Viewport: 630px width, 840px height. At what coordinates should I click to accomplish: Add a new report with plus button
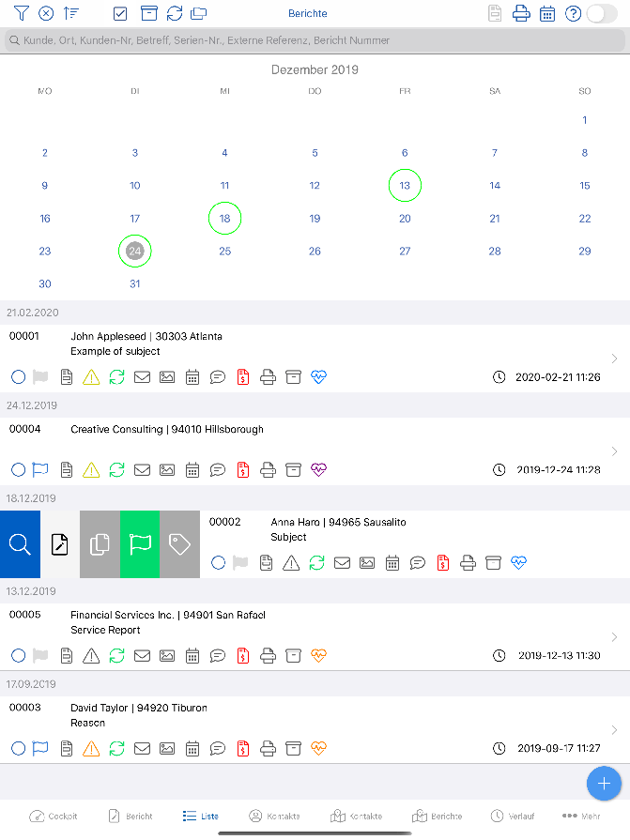tap(604, 784)
